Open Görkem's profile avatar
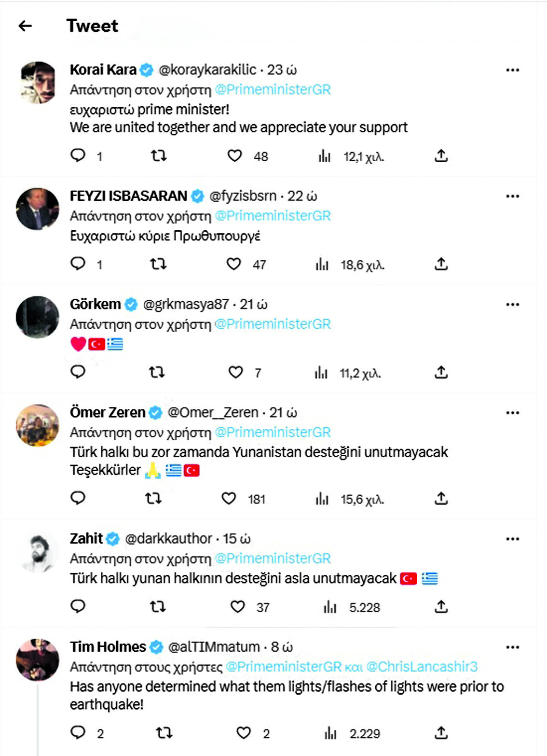The height and width of the screenshot is (756, 547). pyautogui.click(x=38, y=317)
